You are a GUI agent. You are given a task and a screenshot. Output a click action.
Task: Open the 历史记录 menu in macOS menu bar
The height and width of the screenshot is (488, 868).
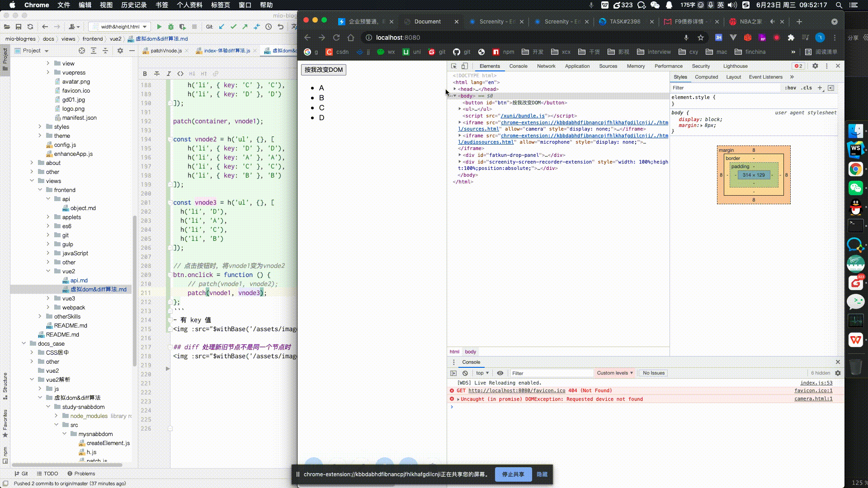click(134, 5)
